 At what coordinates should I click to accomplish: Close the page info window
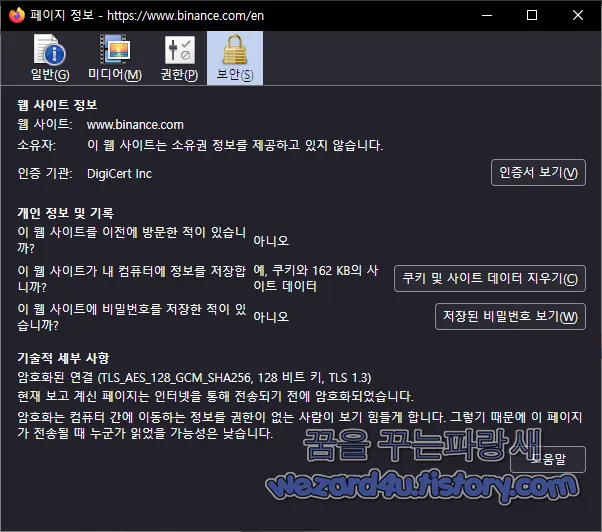(x=578, y=15)
